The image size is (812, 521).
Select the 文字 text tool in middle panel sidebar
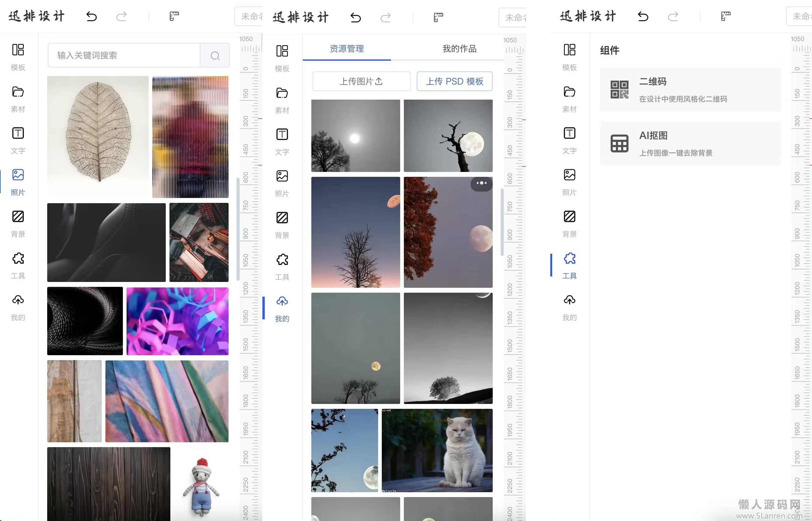[282, 135]
